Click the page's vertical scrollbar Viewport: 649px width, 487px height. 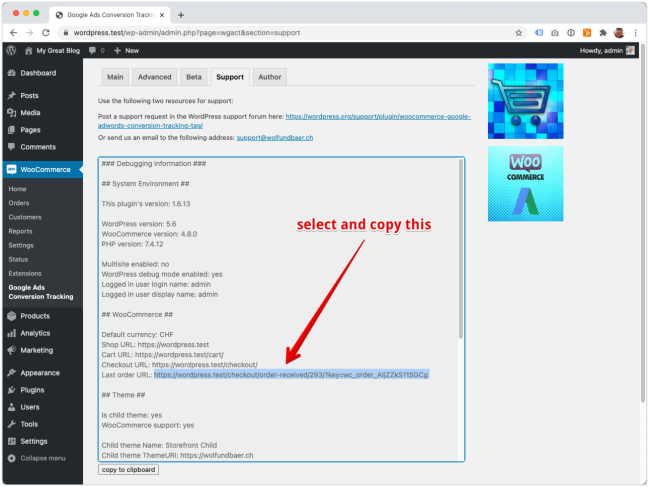pos(642,223)
